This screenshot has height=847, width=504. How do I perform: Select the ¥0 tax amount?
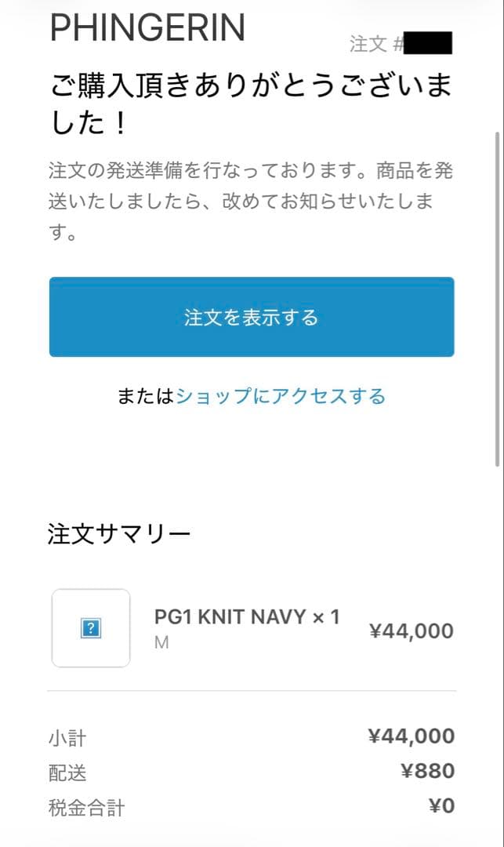click(440, 806)
